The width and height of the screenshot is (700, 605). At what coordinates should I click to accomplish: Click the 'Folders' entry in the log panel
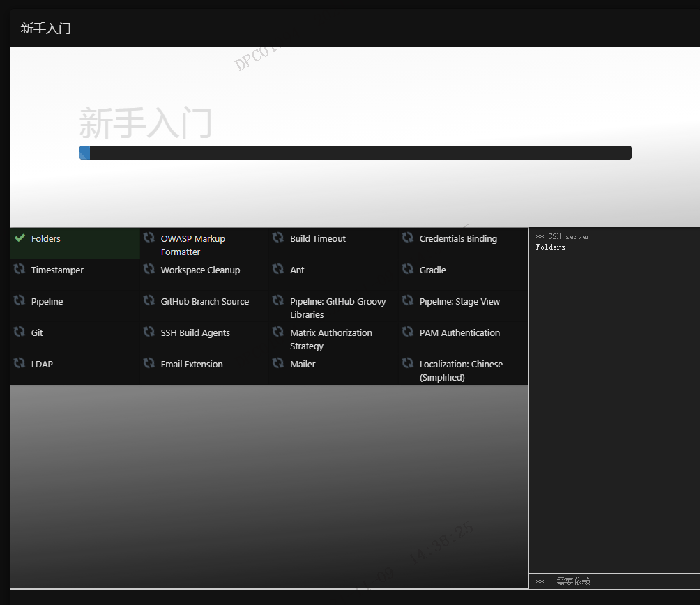(550, 247)
